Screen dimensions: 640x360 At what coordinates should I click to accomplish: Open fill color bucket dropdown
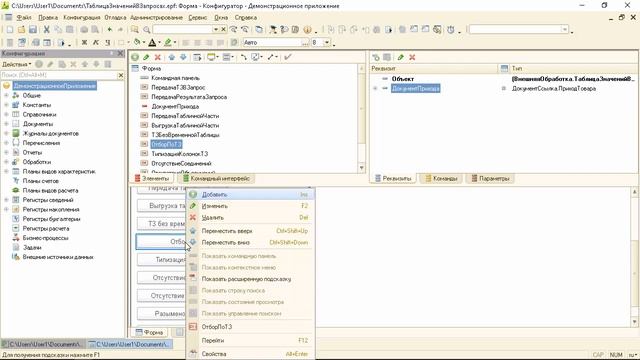tap(144, 42)
